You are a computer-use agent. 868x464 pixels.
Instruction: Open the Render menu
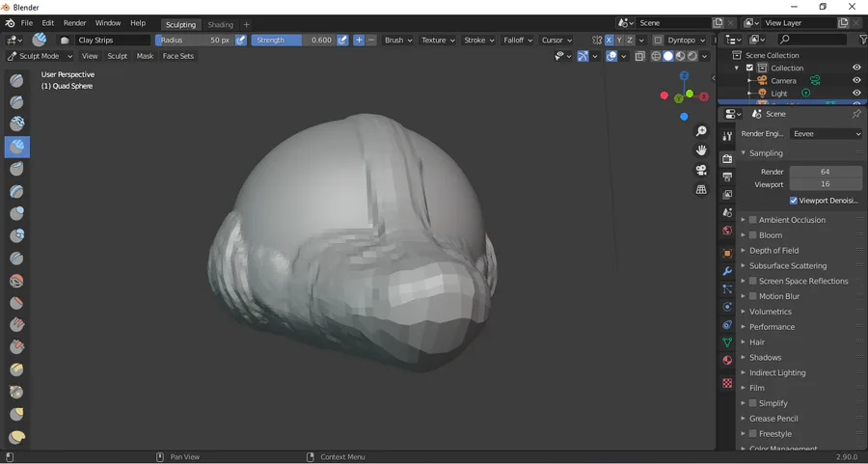74,23
